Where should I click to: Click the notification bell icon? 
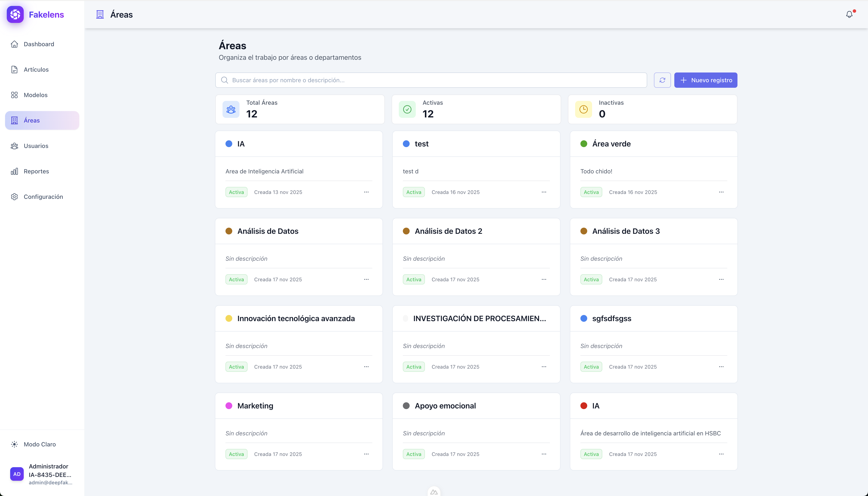click(849, 14)
